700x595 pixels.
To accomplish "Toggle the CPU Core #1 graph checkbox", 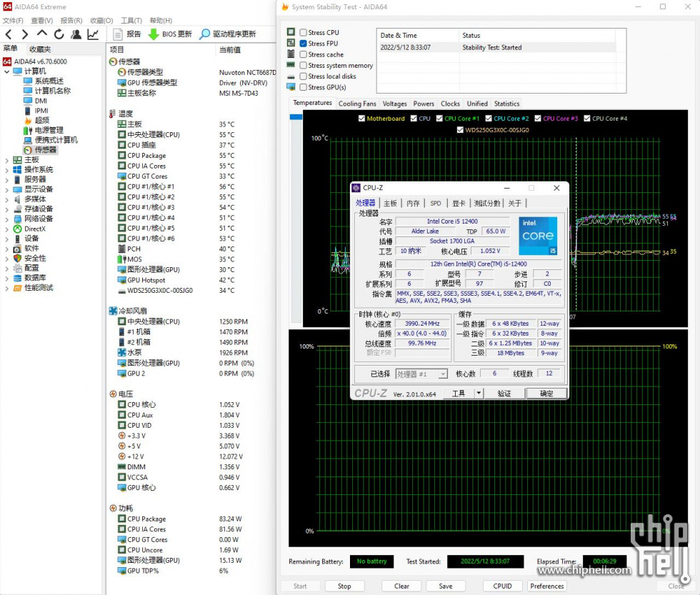I will click(439, 119).
